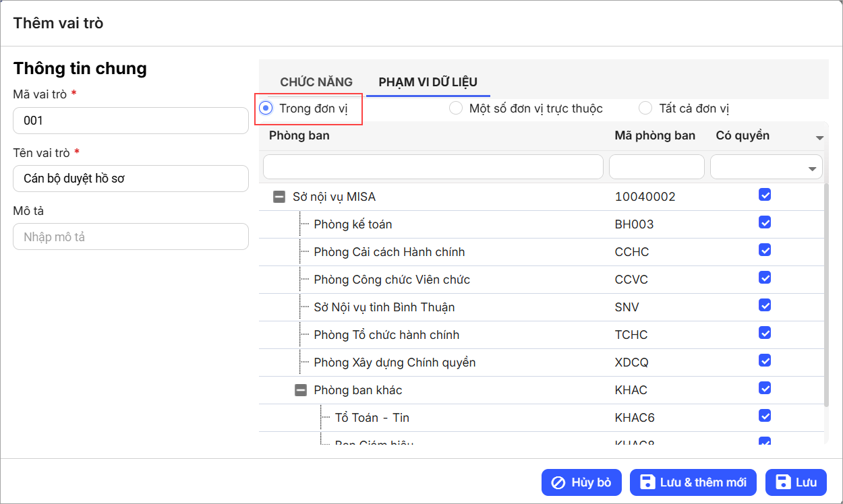Focus the Mô tả description field
The image size is (843, 504).
[131, 237]
